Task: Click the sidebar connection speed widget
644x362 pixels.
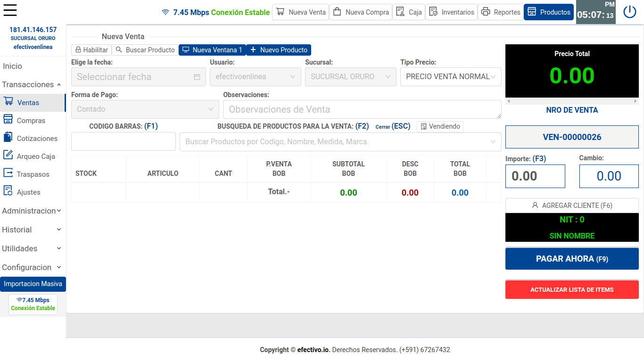Action: point(33,304)
